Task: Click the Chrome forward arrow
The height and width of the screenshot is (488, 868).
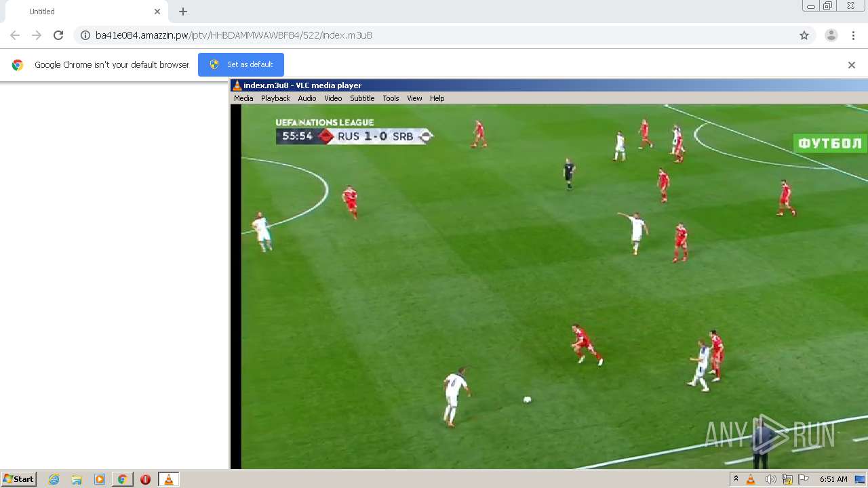Action: click(37, 35)
